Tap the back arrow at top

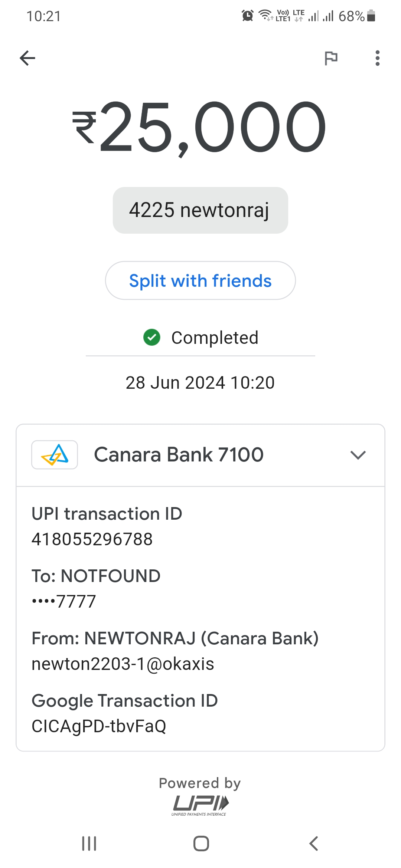(x=27, y=58)
